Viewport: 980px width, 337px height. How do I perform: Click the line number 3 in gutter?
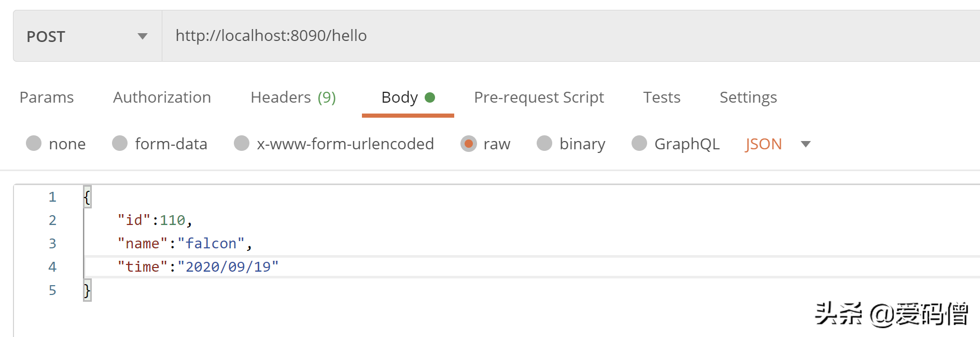[x=52, y=244]
